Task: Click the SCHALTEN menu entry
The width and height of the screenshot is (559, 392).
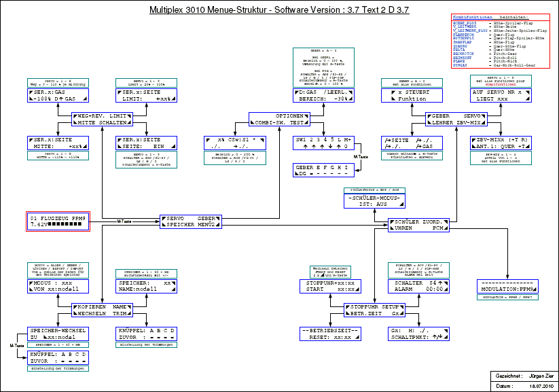Action: [113, 123]
